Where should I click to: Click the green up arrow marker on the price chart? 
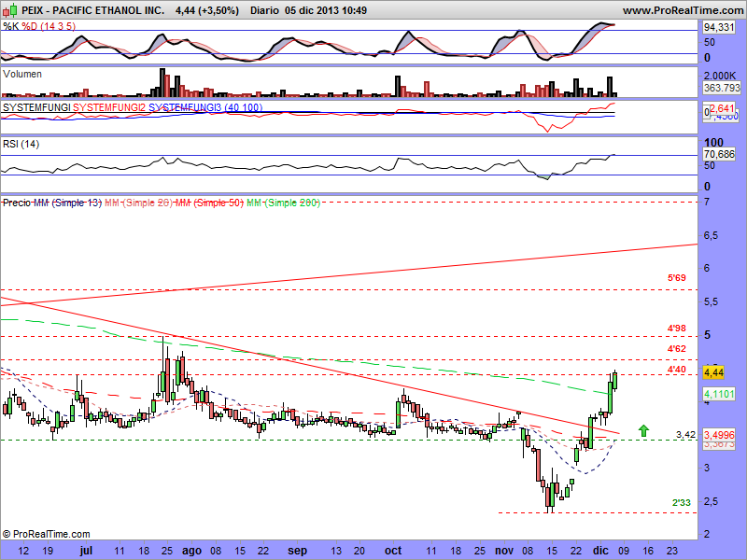[643, 430]
